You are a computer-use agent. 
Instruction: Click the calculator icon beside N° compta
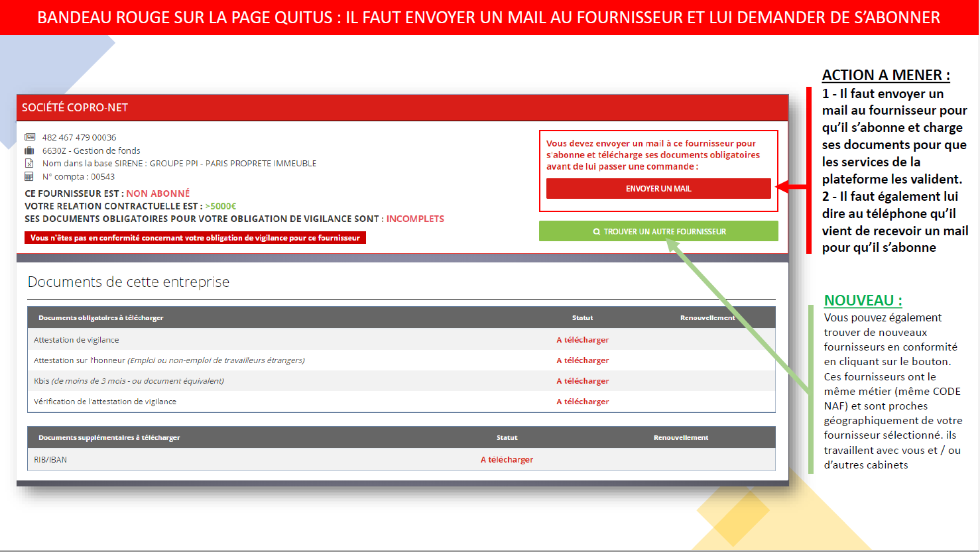(29, 176)
